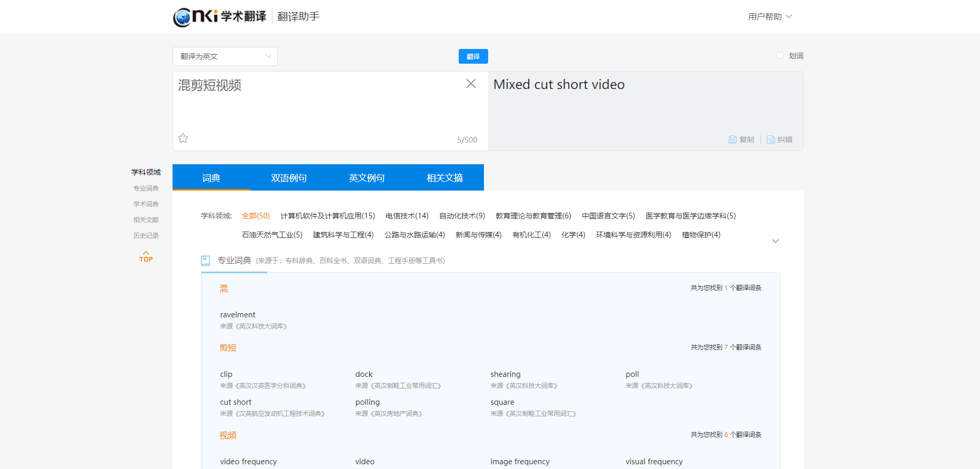Favorite the translation with the star icon
Viewport: 980px width, 469px height.
(183, 138)
